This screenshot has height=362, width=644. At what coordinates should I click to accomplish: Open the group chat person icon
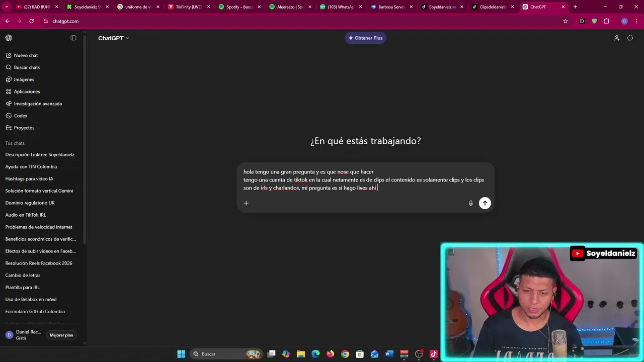click(617, 38)
